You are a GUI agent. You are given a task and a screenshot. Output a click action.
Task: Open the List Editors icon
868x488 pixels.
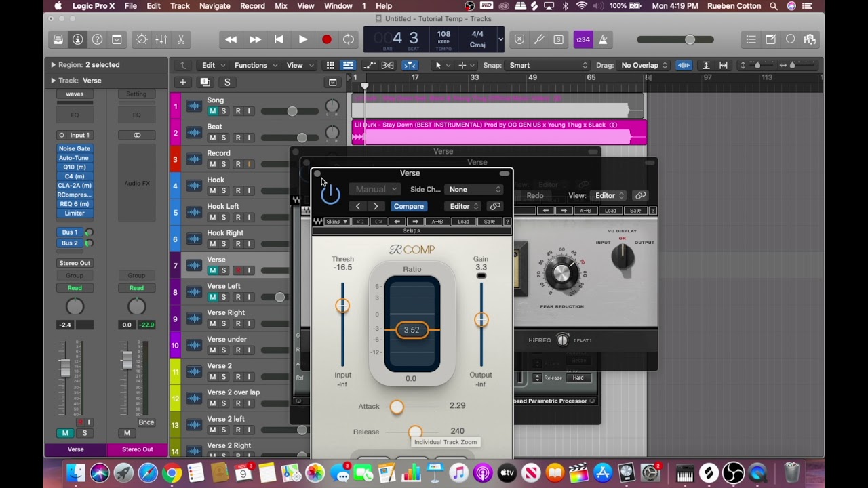[x=751, y=39]
